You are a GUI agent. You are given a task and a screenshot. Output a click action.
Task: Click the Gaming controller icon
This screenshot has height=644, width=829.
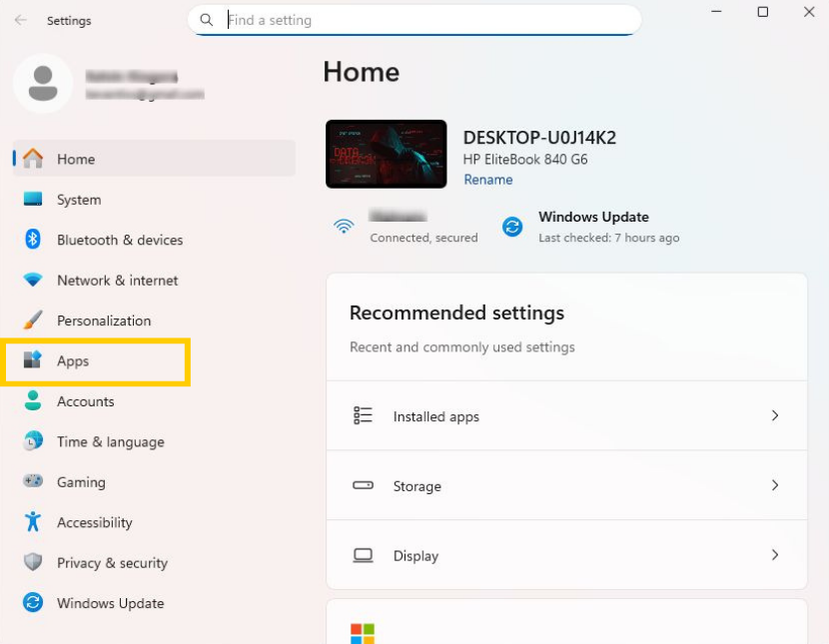click(33, 481)
